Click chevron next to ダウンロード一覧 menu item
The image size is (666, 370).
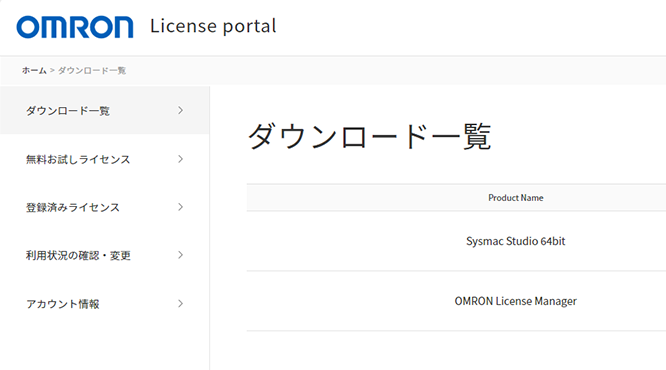pos(181,110)
